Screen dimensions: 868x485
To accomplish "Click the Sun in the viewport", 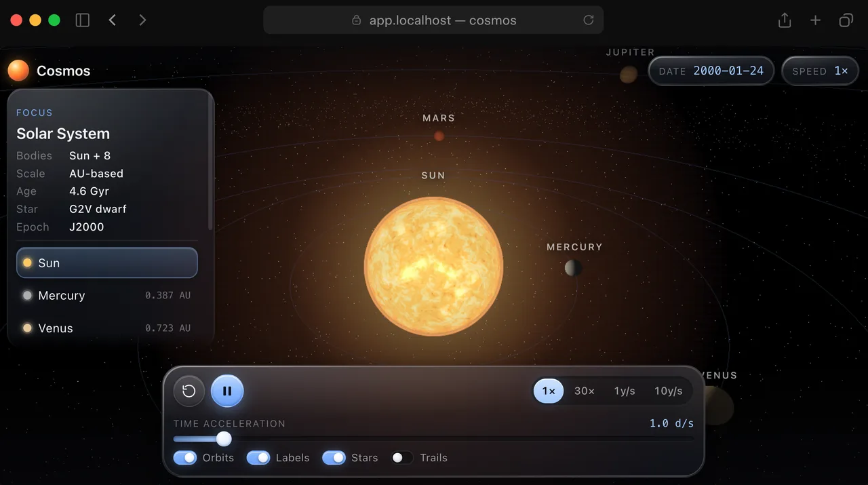I will click(434, 266).
